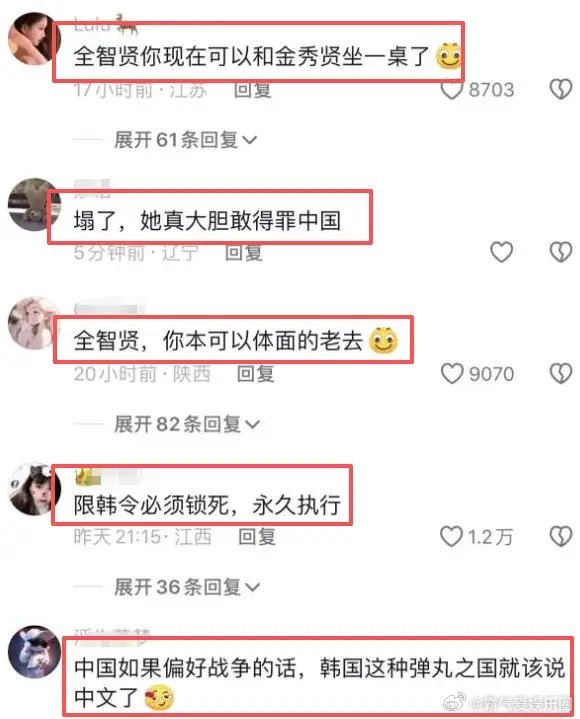Like the comment posted 5分钟前 from 辽宁
The image size is (580, 719).
coord(501,252)
